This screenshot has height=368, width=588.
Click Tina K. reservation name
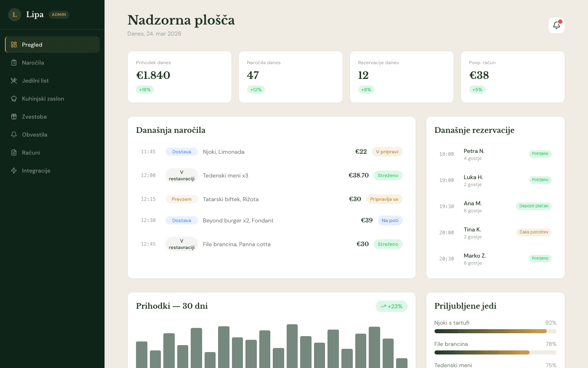pyautogui.click(x=472, y=229)
